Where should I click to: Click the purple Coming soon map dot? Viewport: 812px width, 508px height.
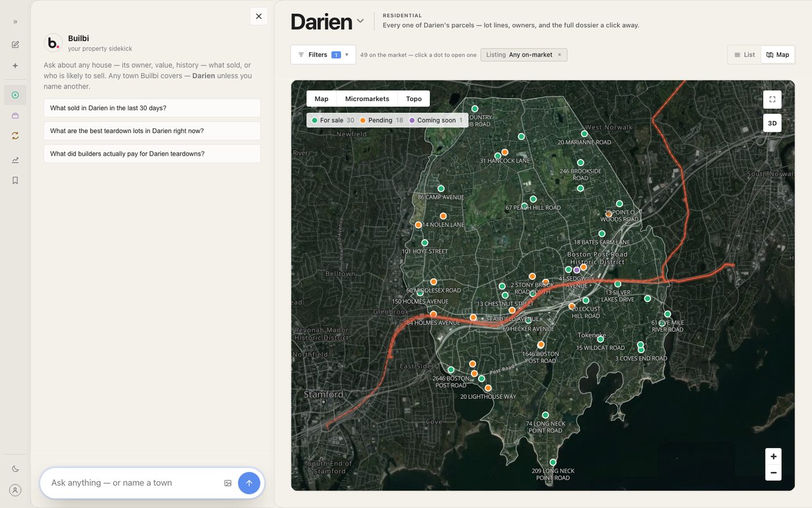click(576, 270)
